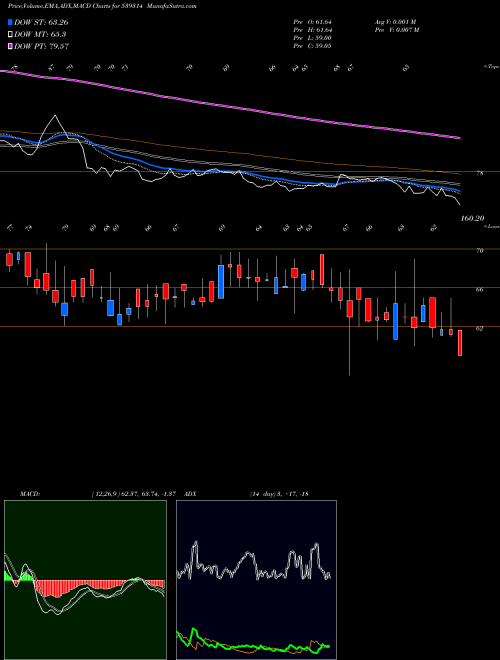
Task: Click the 160.20 value label
Action: (x=473, y=218)
